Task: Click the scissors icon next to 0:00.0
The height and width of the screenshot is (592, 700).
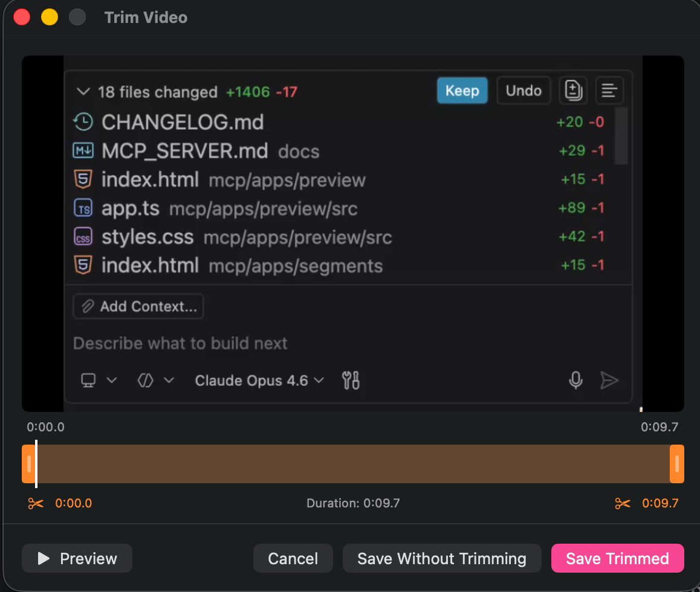Action: 36,503
